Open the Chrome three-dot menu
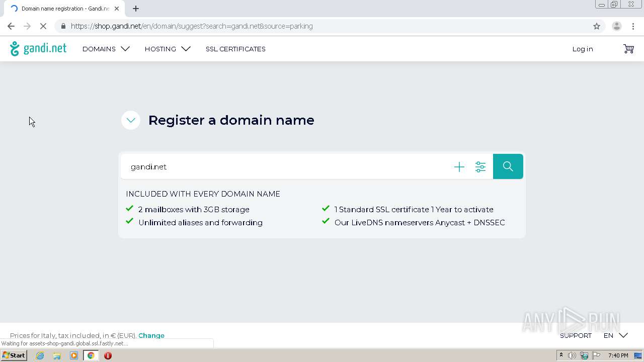 click(x=633, y=26)
